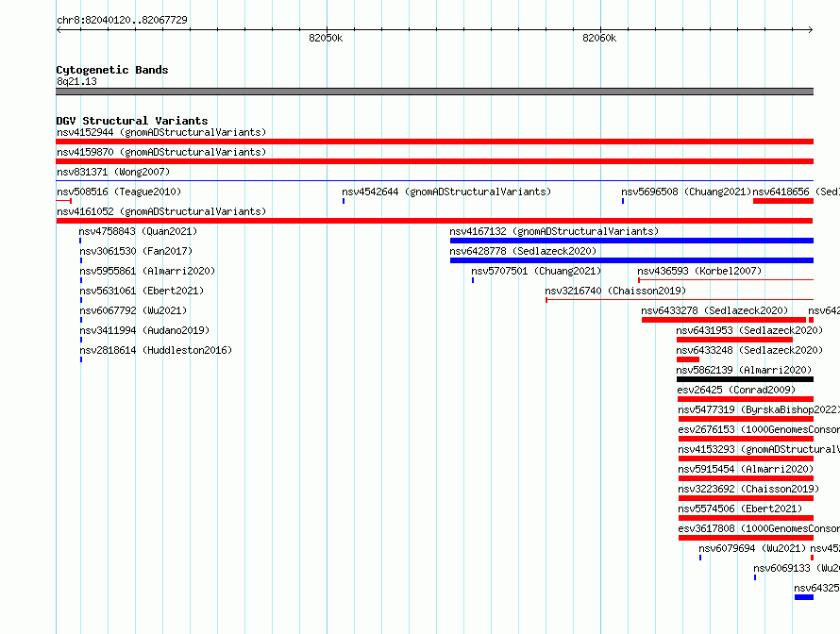This screenshot has width=840, height=634.
Task: Click the blue nsv5707501 tick marker
Action: tap(473, 280)
